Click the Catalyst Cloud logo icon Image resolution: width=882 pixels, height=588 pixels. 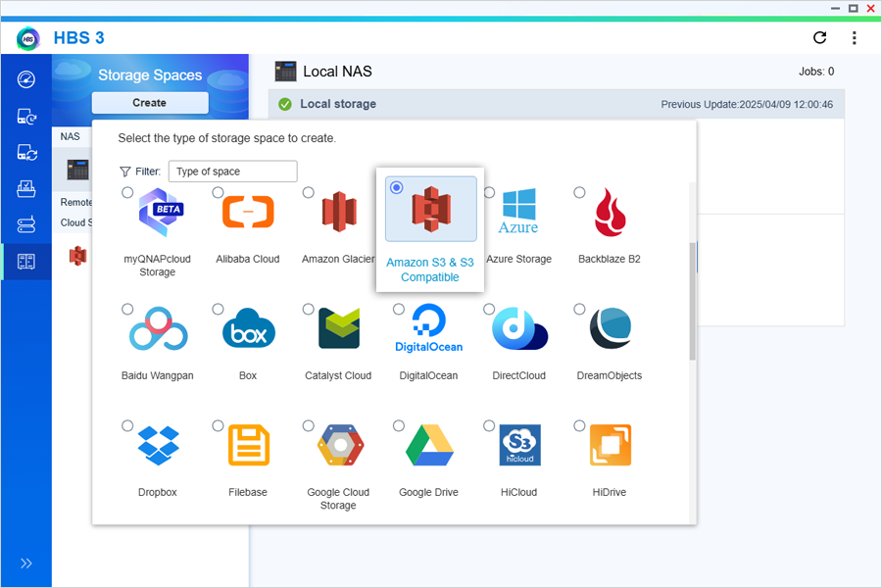pos(339,328)
